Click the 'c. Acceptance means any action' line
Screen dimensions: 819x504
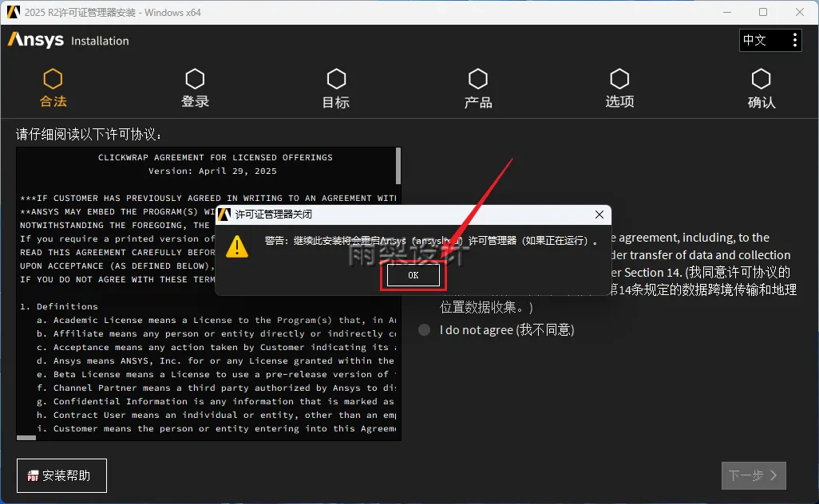[216, 348]
